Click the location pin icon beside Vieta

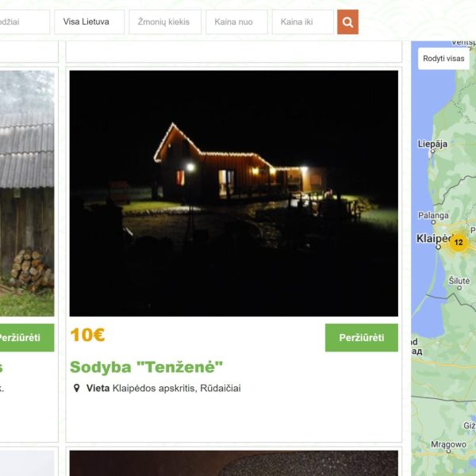coord(77,388)
